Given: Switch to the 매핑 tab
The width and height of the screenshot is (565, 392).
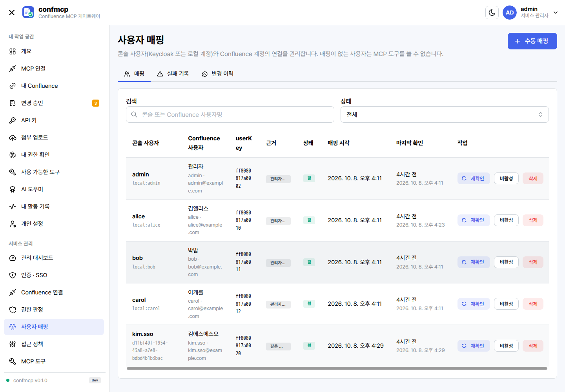Looking at the screenshot, I should pos(134,74).
